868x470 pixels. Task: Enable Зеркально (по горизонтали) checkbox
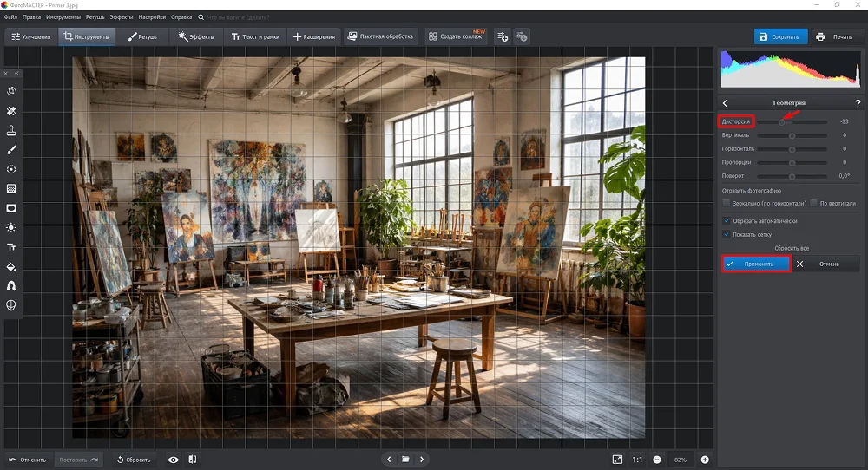pyautogui.click(x=726, y=203)
